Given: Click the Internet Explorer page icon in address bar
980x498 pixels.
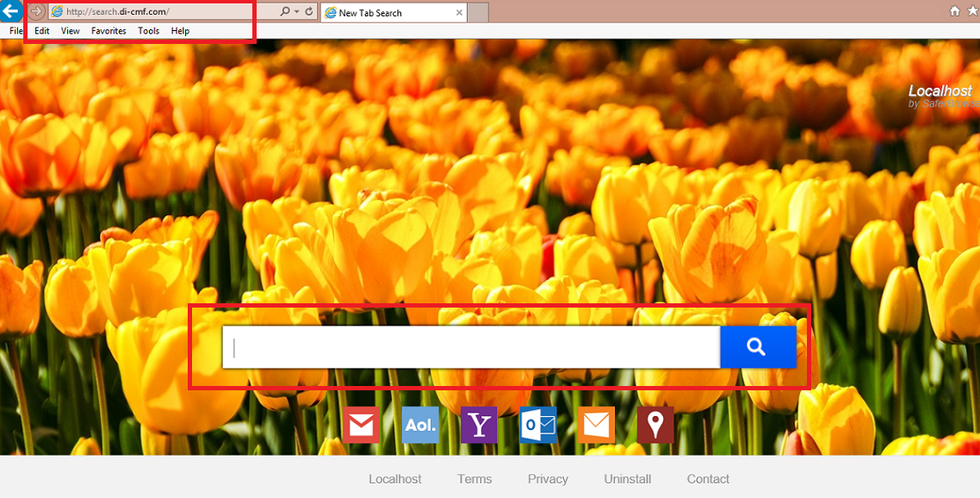Looking at the screenshot, I should [x=56, y=11].
